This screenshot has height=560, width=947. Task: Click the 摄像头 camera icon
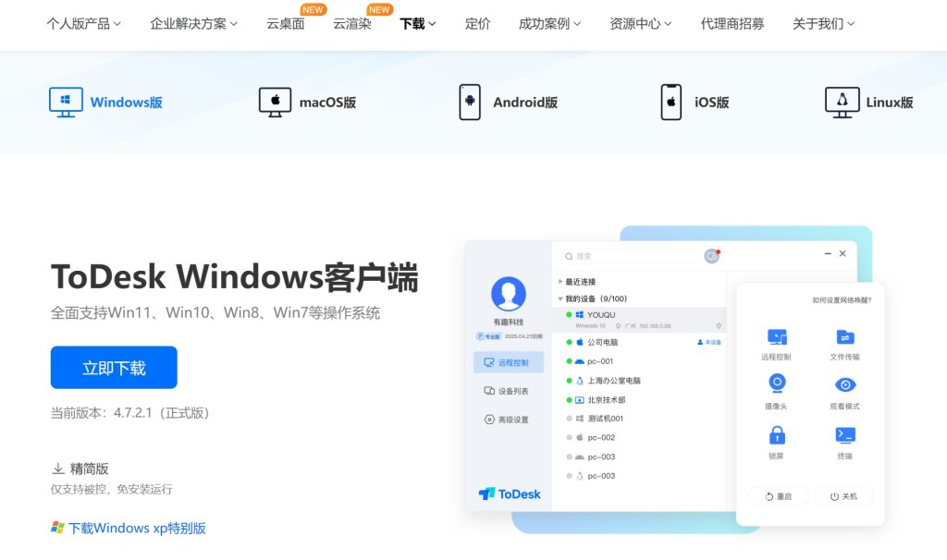777,388
